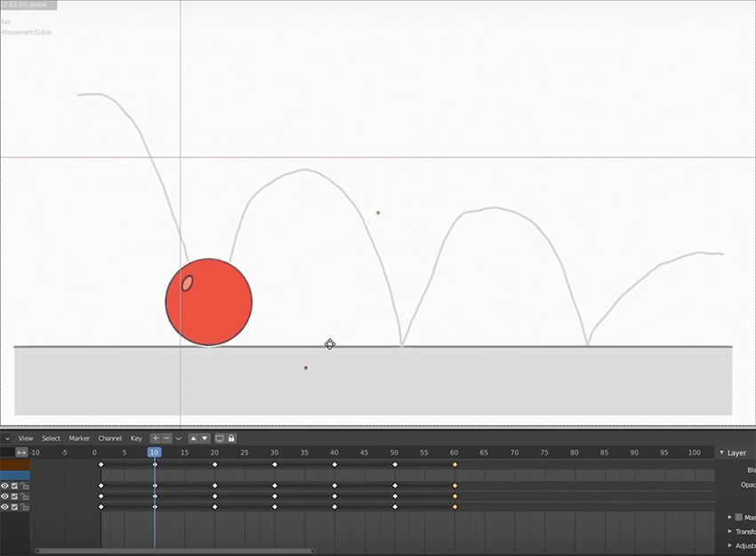Click the monitor icon in the dope sheet header
The image size is (756, 556).
point(220,439)
